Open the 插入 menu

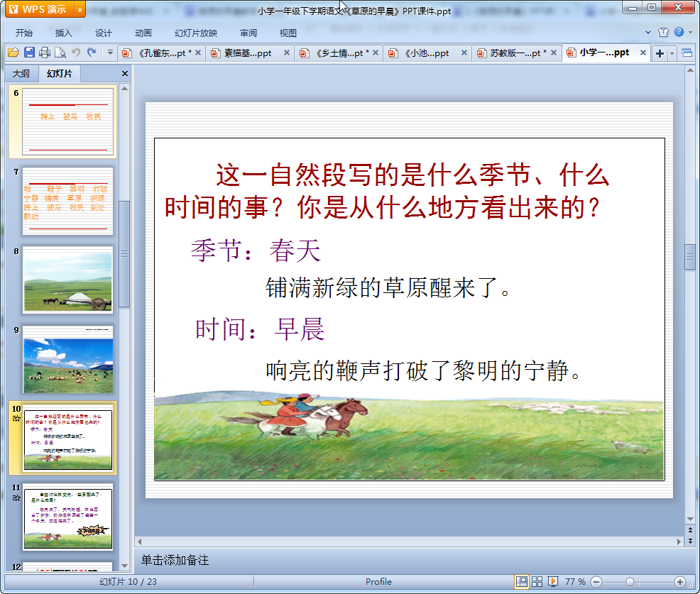(63, 33)
